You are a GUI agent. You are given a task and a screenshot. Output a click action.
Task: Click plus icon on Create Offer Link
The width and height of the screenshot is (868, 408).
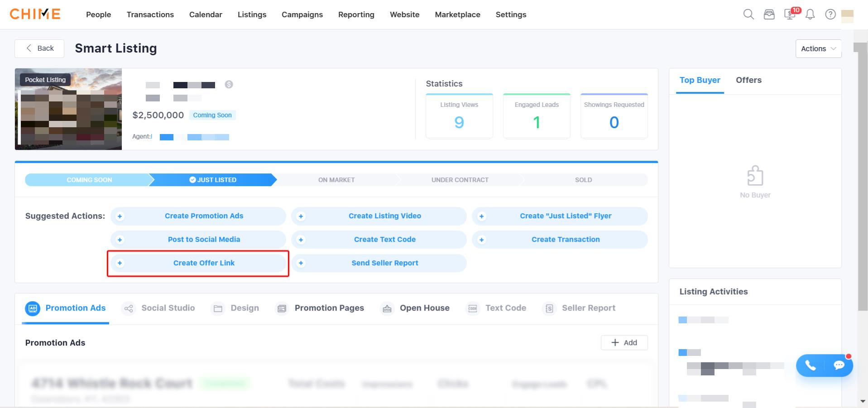coord(120,263)
